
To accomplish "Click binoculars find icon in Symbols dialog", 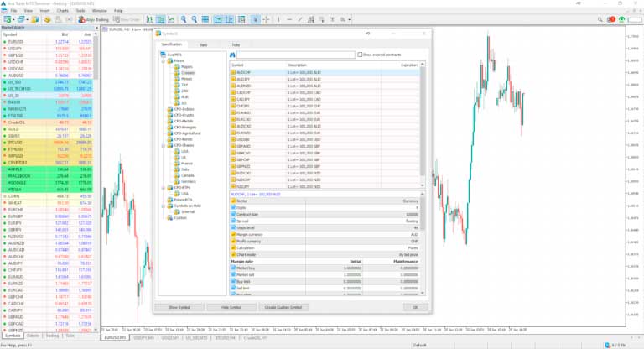I will (x=232, y=55).
